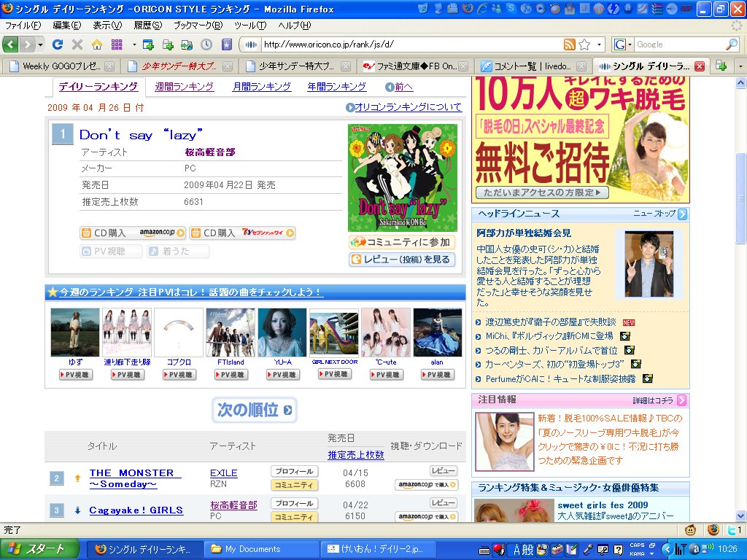Switch to the ファミ通文庫 FB Online tab
747x560 pixels.
[x=414, y=66]
